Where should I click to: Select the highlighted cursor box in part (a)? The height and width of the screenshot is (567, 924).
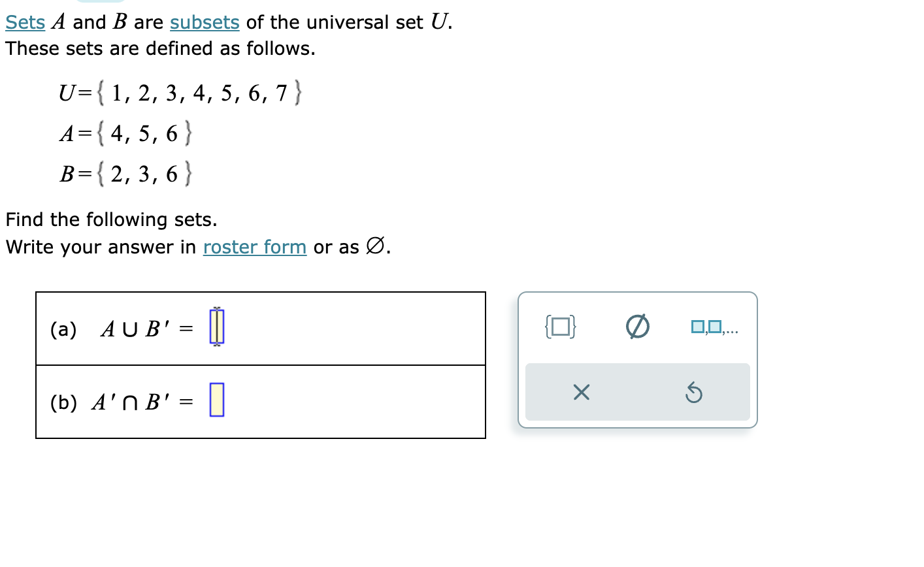pyautogui.click(x=217, y=328)
